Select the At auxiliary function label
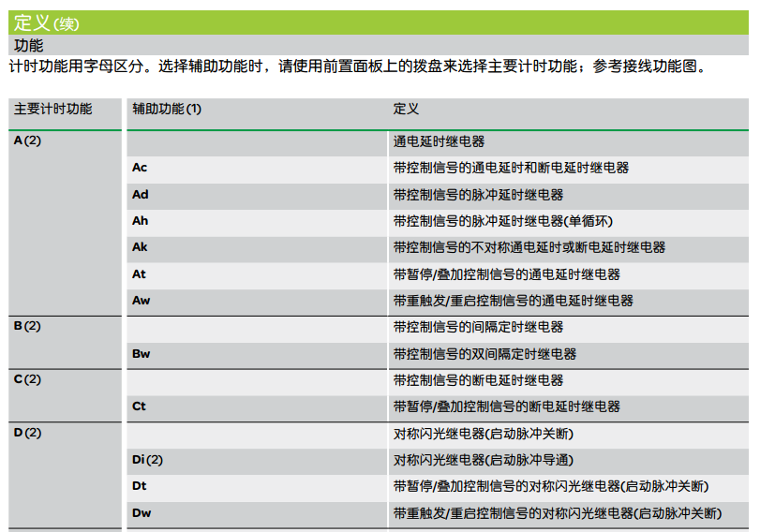Screen dimensions: 760x532 [x=139, y=274]
